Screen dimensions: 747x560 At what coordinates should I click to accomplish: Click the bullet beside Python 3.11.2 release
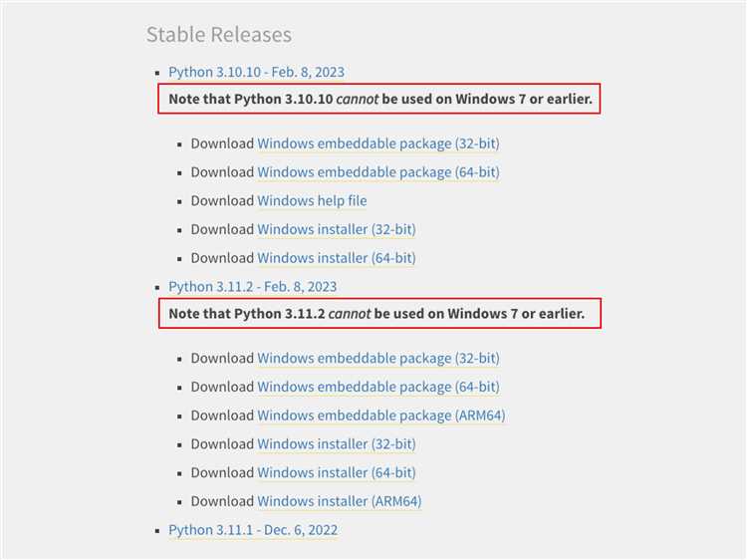pyautogui.click(x=158, y=287)
